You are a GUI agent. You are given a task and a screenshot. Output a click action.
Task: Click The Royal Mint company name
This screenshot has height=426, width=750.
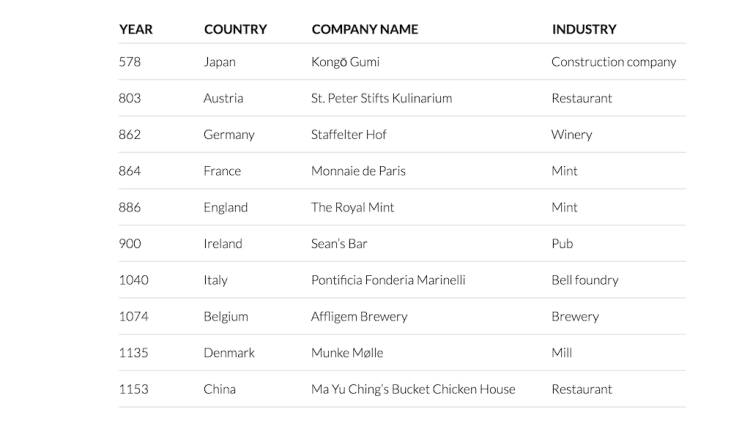click(352, 207)
